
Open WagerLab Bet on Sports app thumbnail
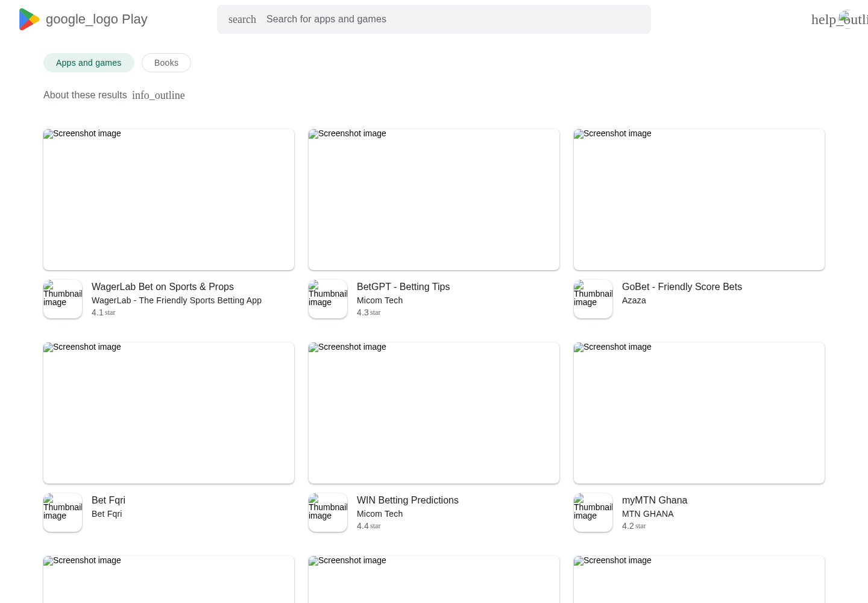click(x=63, y=299)
